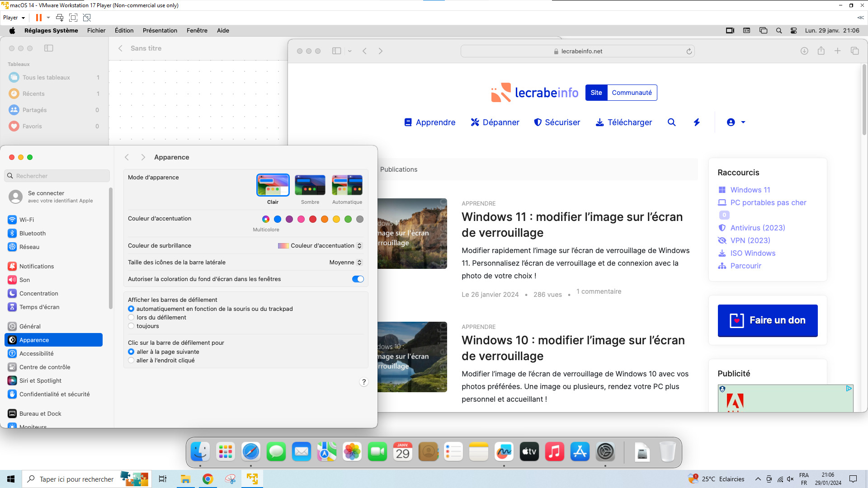Select scrollbars automatically based on mouse or trackpad
868x488 pixels.
131,309
